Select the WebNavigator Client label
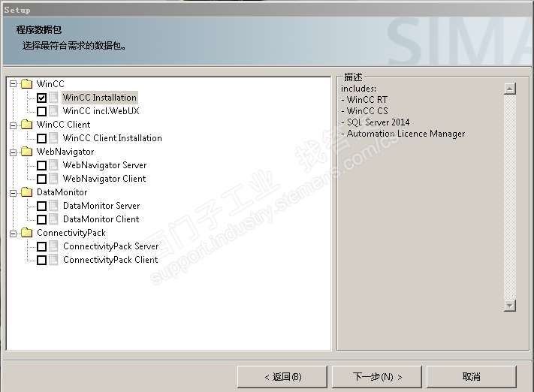Image resolution: width=534 pixels, height=392 pixels. [x=104, y=179]
